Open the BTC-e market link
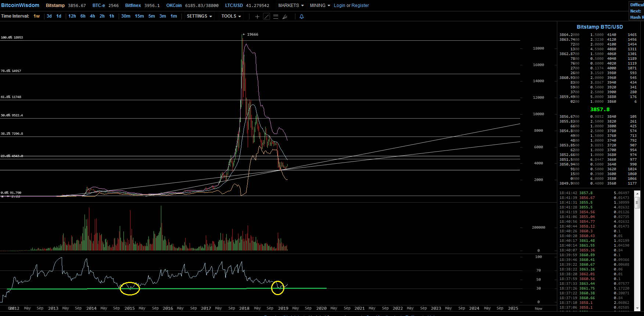The image size is (644, 316). (99, 6)
